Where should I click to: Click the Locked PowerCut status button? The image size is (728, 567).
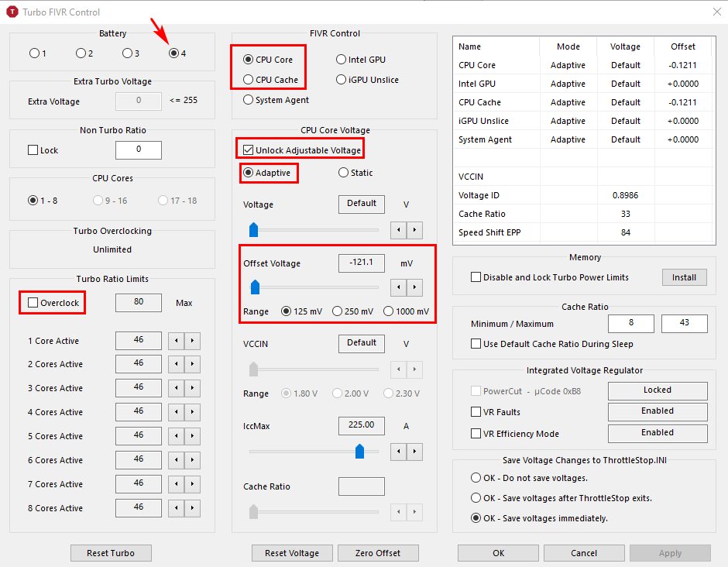tap(658, 390)
